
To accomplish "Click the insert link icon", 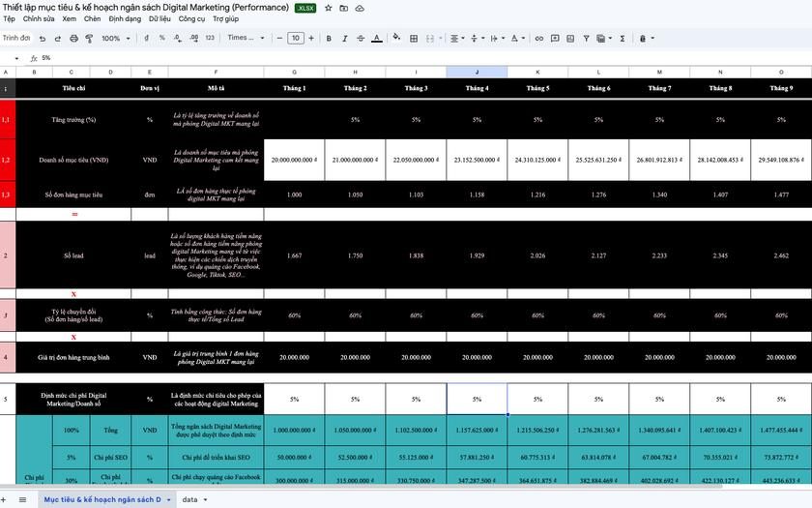I will 539,39.
